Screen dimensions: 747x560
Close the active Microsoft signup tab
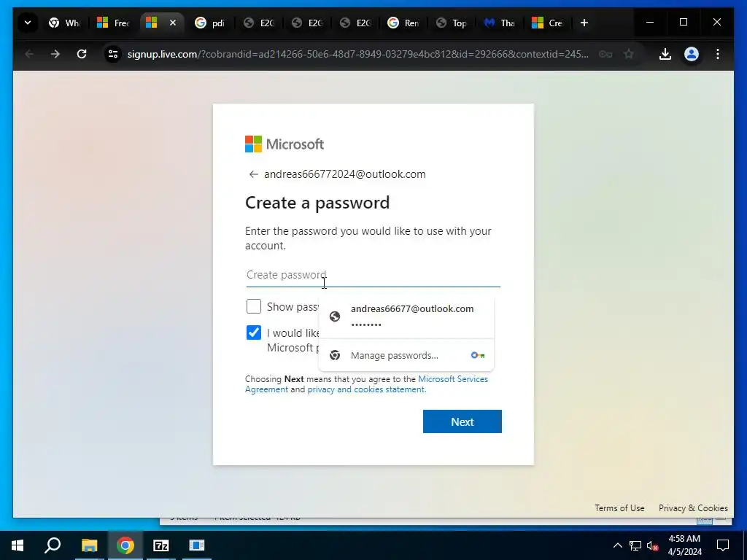tap(173, 23)
